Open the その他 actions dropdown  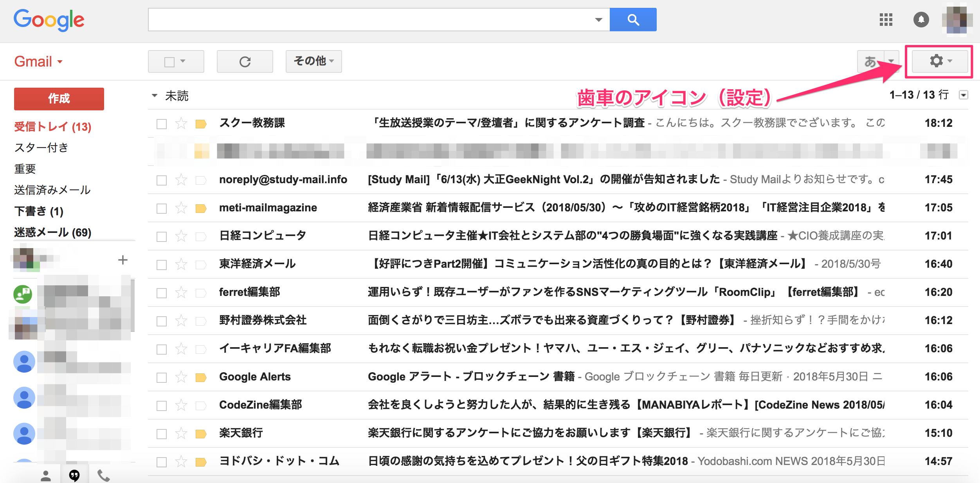313,61
